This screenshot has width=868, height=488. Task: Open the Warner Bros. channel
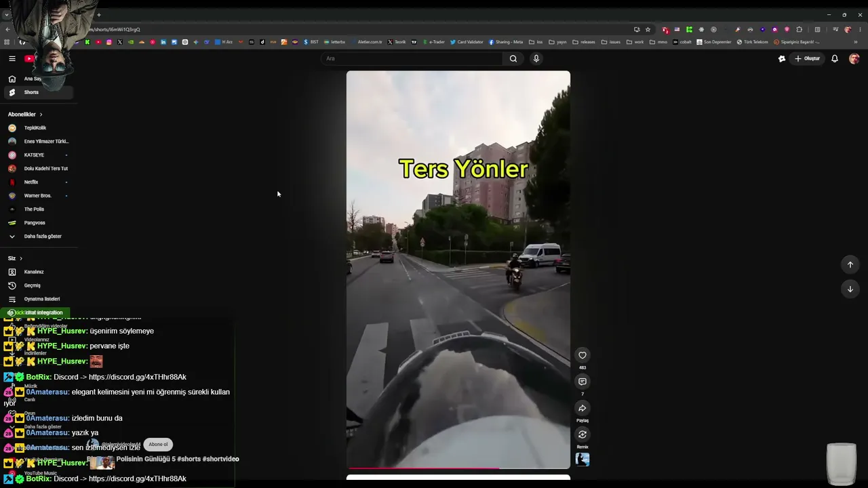click(x=38, y=196)
